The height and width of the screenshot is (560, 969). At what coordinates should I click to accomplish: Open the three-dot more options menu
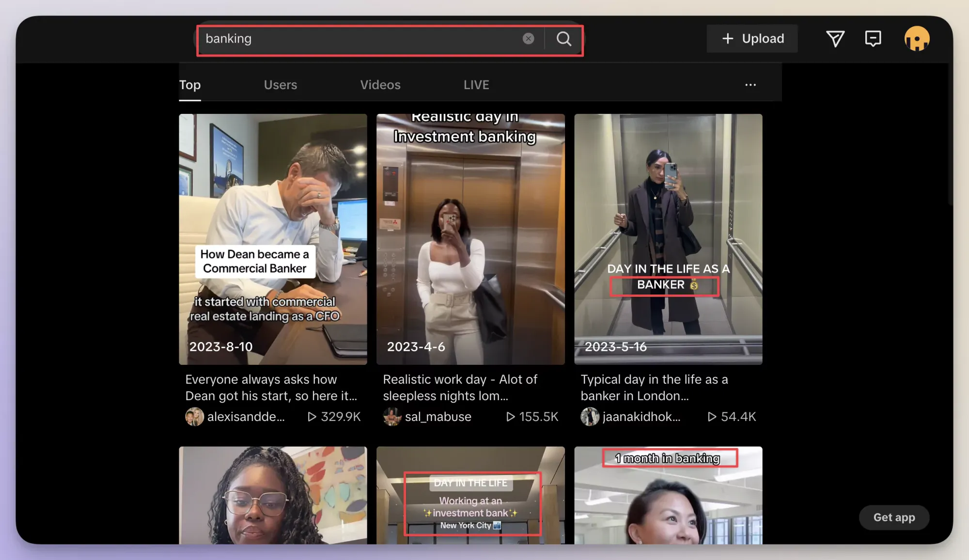tap(750, 85)
